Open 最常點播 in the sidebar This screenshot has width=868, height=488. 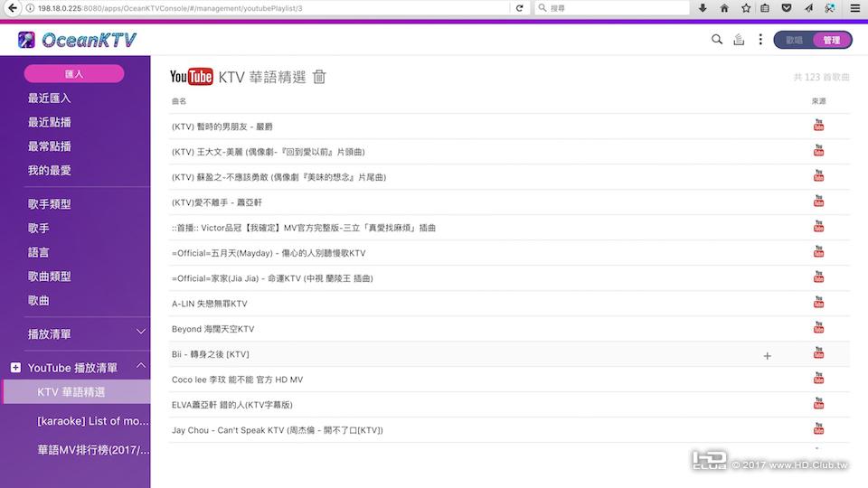coord(49,146)
